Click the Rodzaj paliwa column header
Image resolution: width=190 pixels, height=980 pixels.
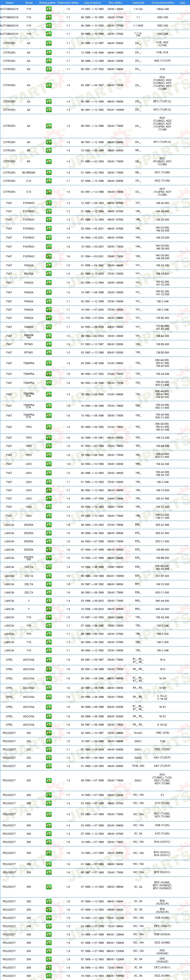tap(47, 3)
